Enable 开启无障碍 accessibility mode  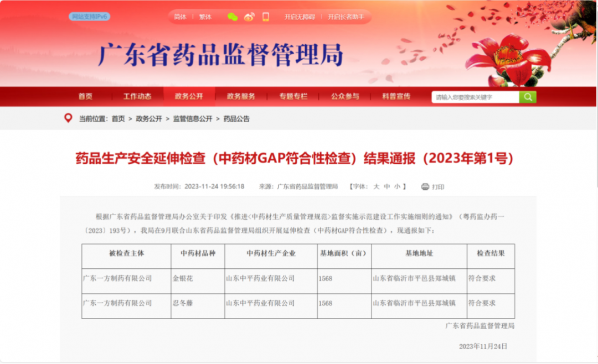[x=300, y=17]
